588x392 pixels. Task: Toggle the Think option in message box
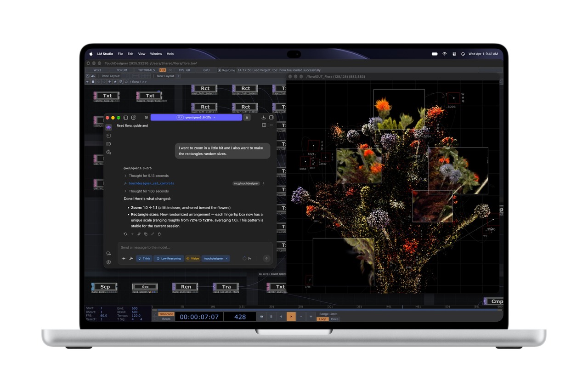point(144,259)
